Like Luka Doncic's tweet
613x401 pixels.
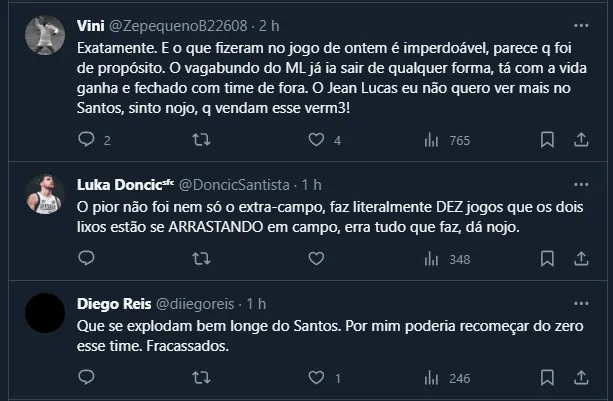(x=314, y=260)
